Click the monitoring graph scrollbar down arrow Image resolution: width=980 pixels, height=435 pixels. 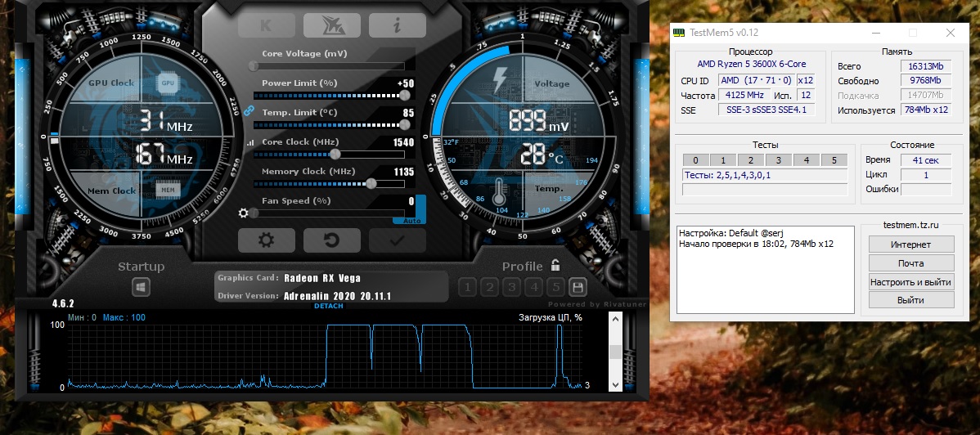coord(614,385)
